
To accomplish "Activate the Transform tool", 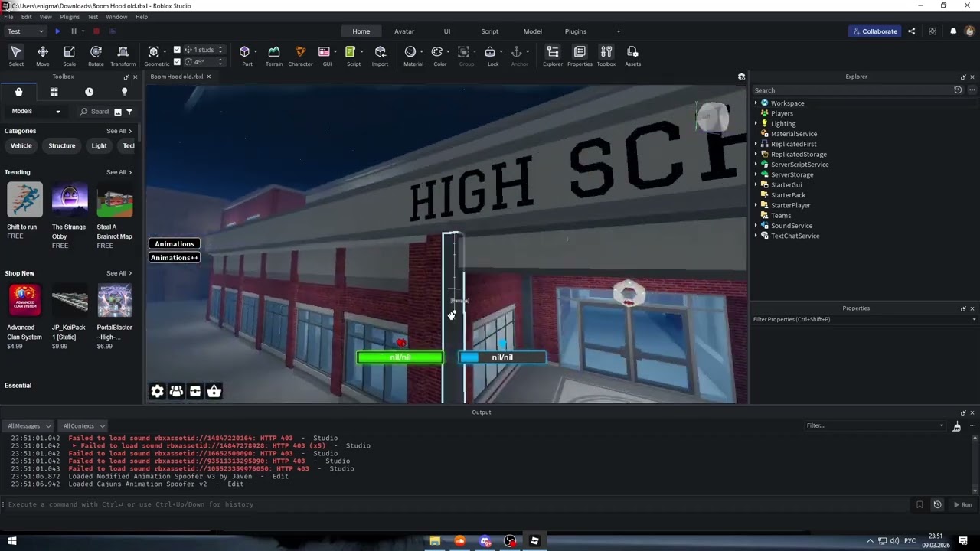I will pyautogui.click(x=122, y=55).
